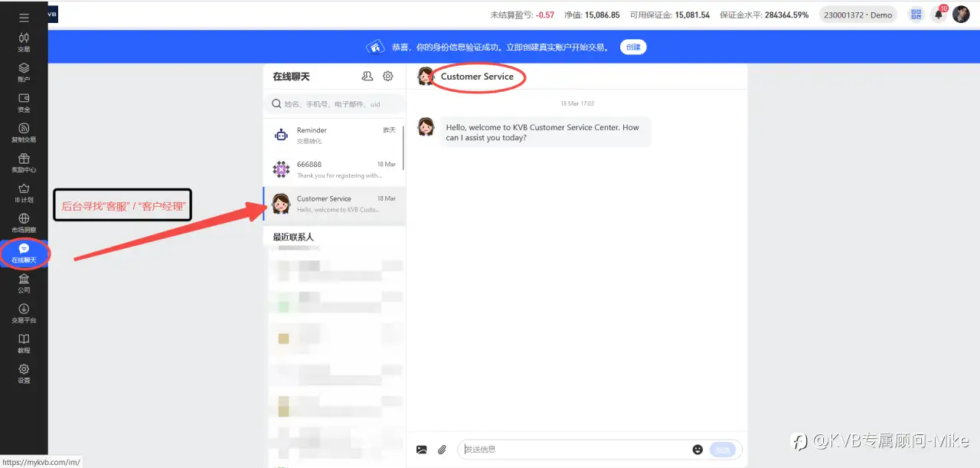Open the notifications bell
The image size is (980, 468).
pos(939,15)
